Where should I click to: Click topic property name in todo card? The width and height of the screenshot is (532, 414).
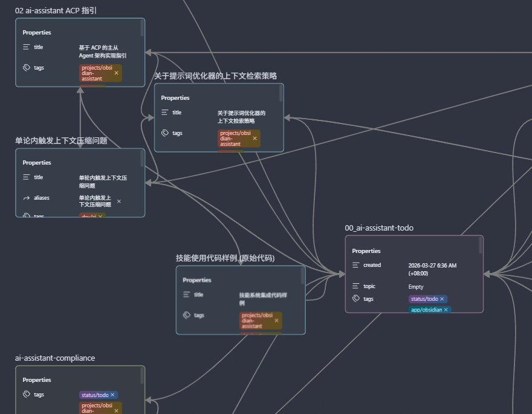(369, 286)
